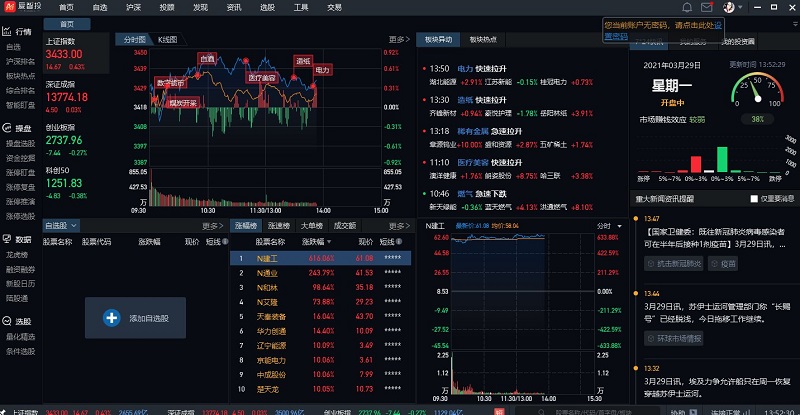This screenshot has height=415, width=800.
Task: Expand 更多 above the intraday chart
Action: pyautogui.click(x=399, y=39)
